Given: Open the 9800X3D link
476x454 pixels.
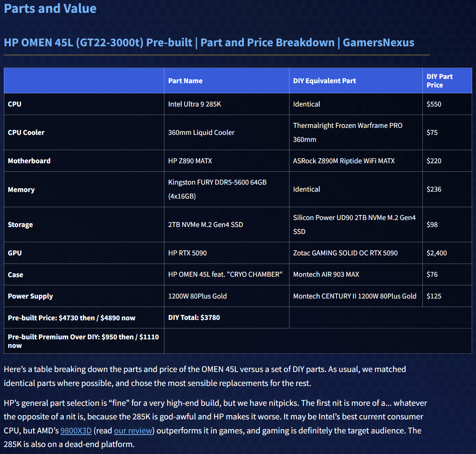Looking at the screenshot, I should [x=76, y=431].
